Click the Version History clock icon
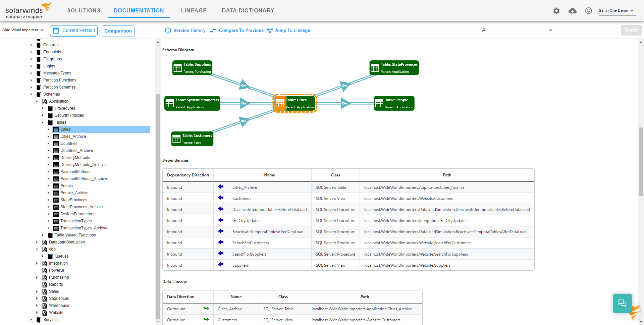 coord(168,31)
